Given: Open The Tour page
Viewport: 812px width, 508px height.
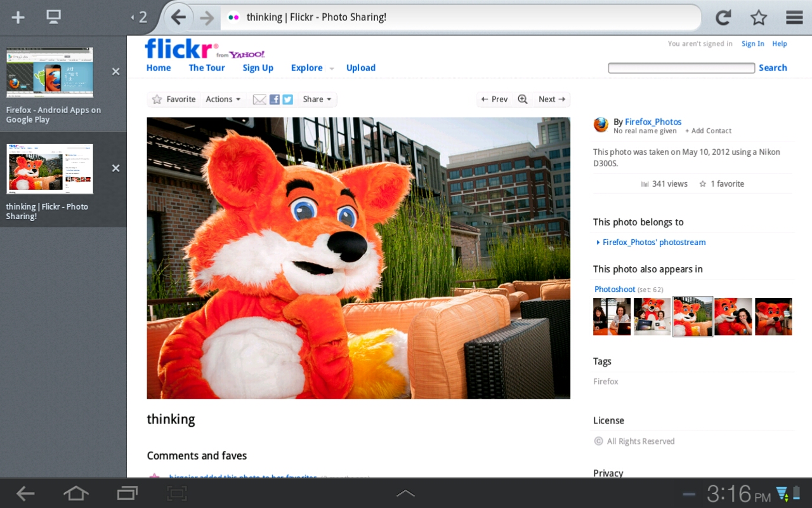Looking at the screenshot, I should [207, 68].
